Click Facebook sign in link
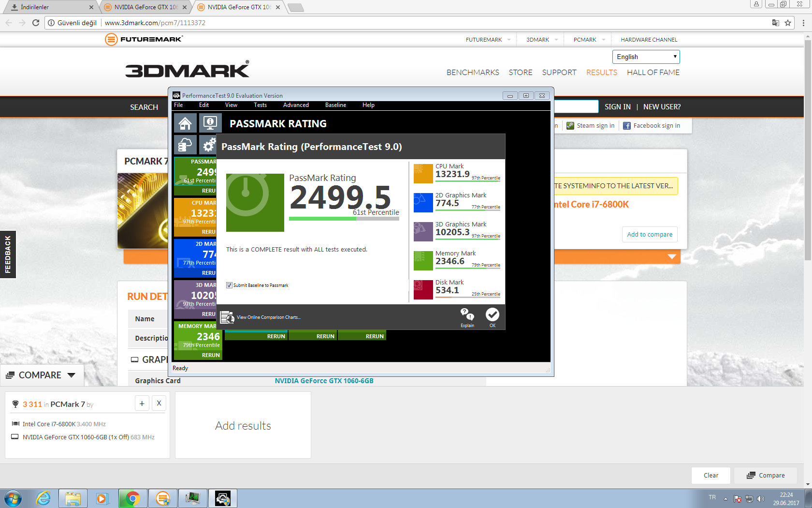 pos(652,126)
